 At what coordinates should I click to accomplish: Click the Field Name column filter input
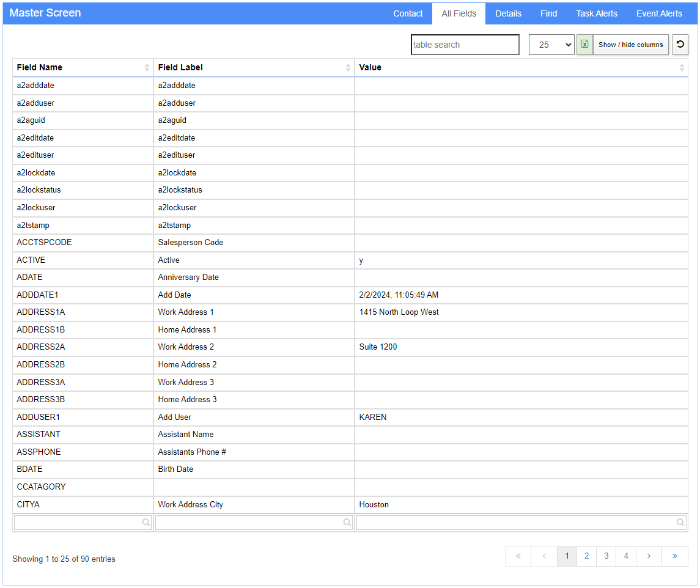(83, 523)
